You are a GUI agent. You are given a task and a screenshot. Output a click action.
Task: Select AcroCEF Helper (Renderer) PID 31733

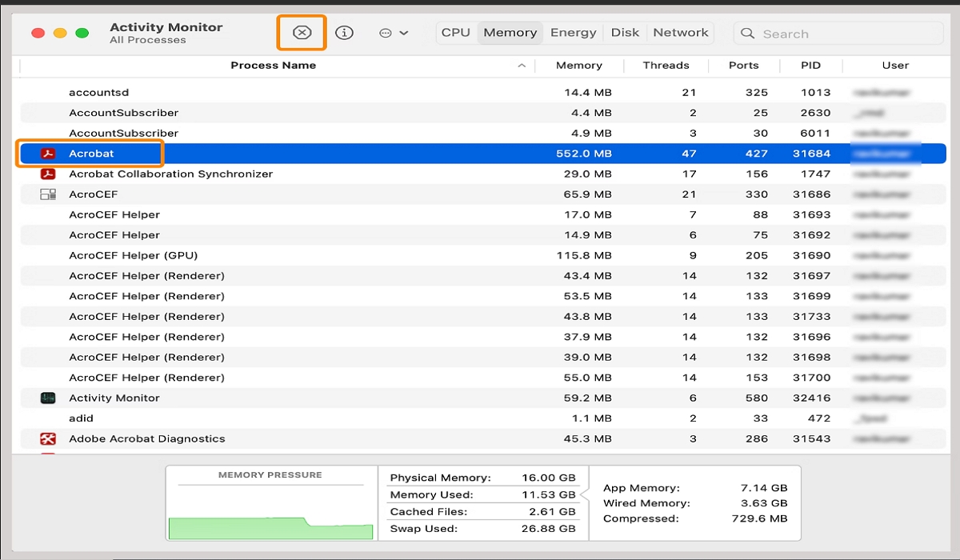pyautogui.click(x=483, y=316)
